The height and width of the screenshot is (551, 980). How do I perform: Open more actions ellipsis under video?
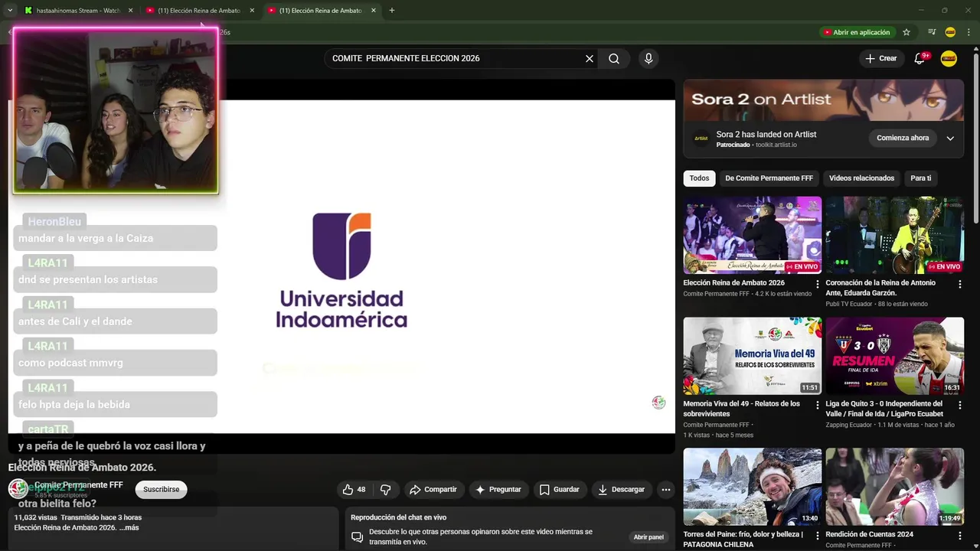tap(666, 490)
